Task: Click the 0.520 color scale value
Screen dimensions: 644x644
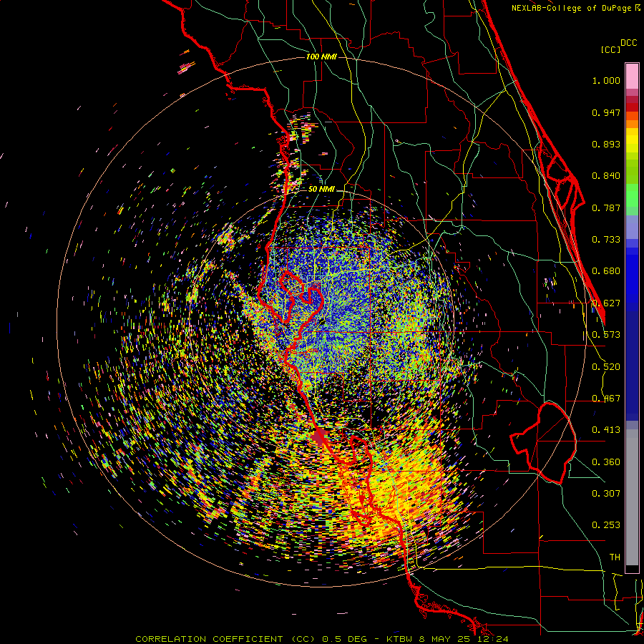Action: tap(606, 367)
